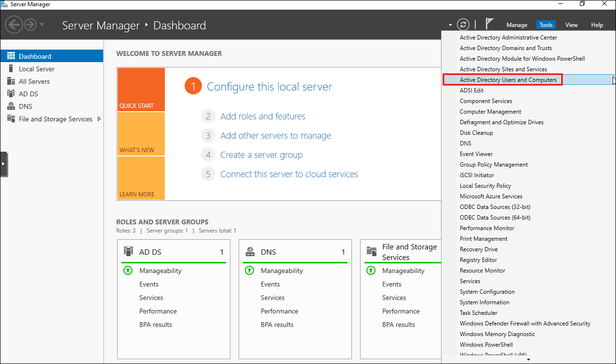Viewport: 616px width, 364px height.
Task: Click the refresh dashboard icon
Action: click(x=463, y=25)
